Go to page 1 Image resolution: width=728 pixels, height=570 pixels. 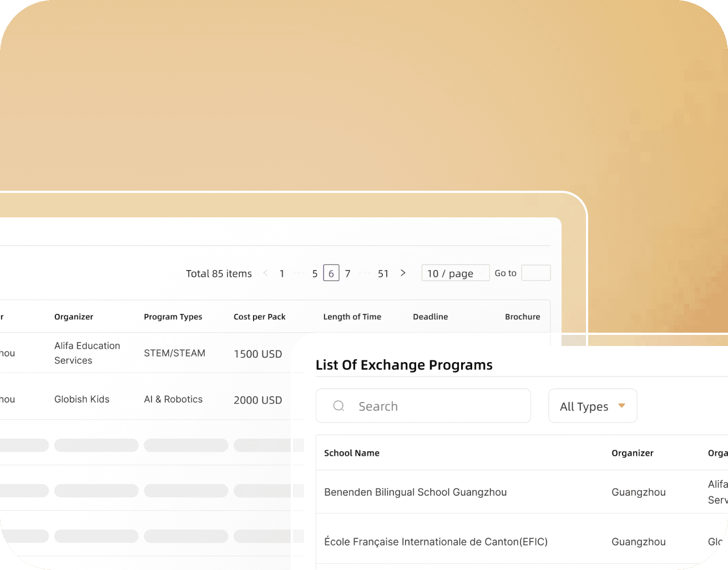coord(282,273)
